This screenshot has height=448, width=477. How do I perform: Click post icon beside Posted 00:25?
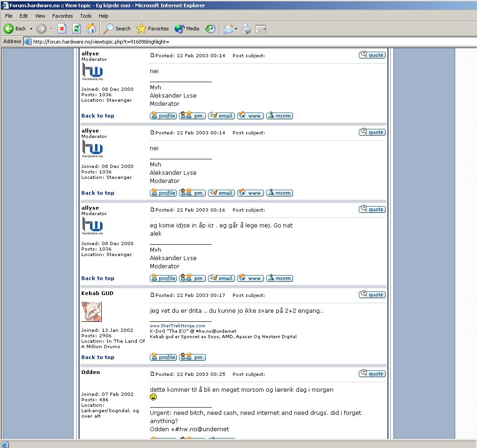152,374
